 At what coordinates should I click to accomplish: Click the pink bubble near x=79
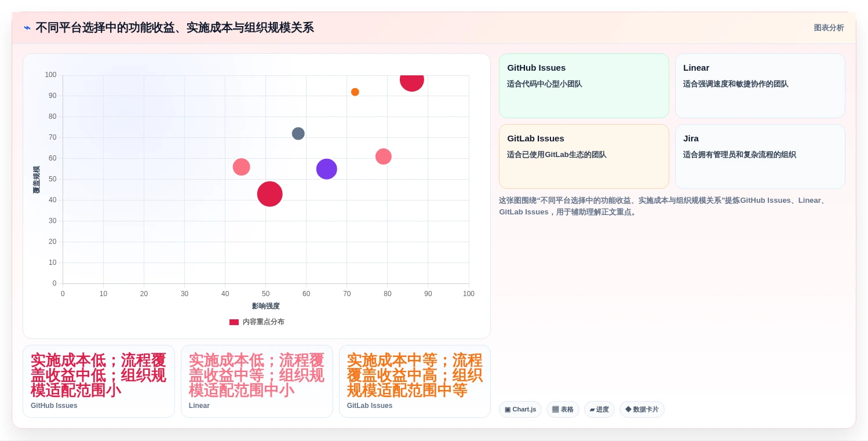click(x=384, y=156)
